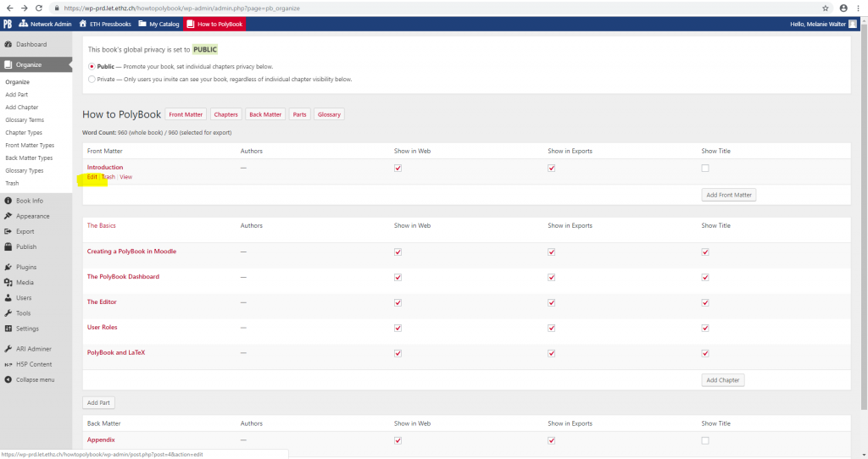Open Trash in Organize submenu

tap(12, 184)
